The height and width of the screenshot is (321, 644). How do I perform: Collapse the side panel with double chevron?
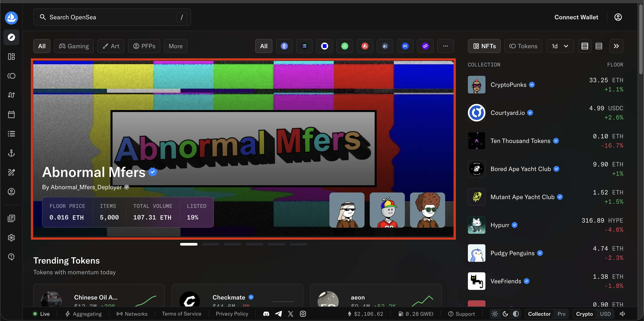tap(616, 46)
